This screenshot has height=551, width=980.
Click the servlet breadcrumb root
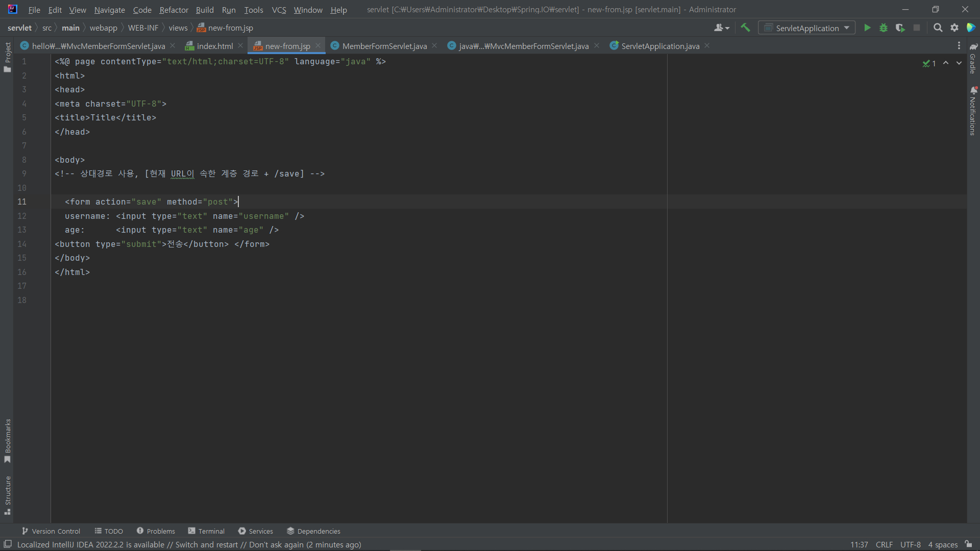click(19, 28)
